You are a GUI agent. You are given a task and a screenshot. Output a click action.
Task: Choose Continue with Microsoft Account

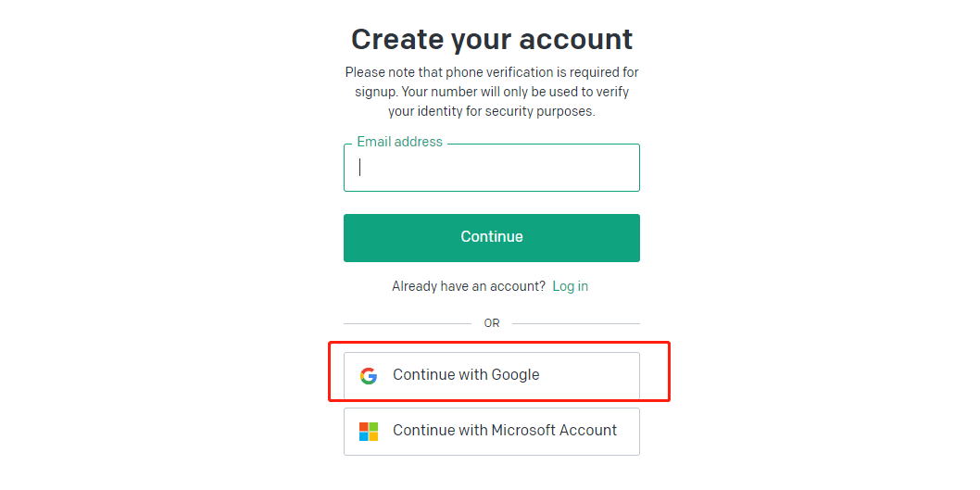[x=491, y=431]
